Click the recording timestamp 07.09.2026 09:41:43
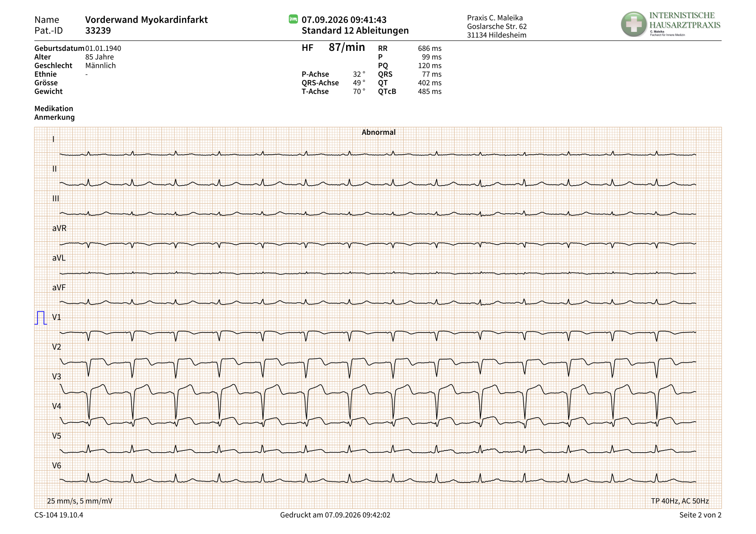The height and width of the screenshot is (534, 756). coord(344,20)
